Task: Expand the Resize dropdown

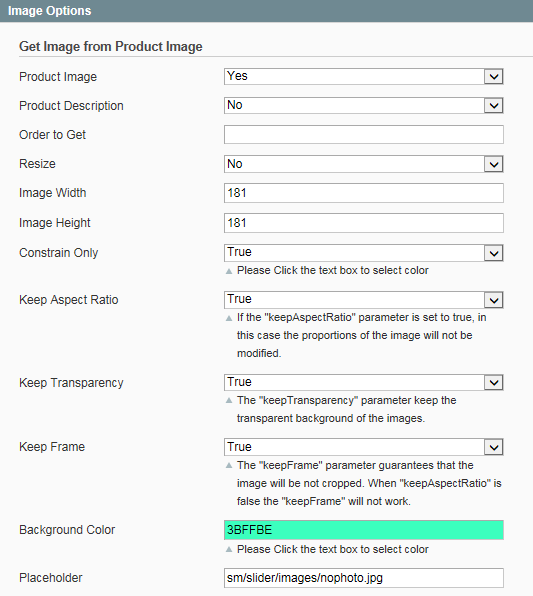Action: 363,164
